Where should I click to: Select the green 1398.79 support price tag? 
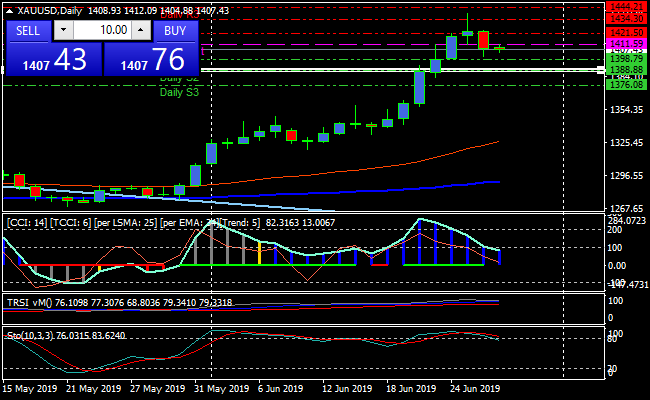[625, 60]
